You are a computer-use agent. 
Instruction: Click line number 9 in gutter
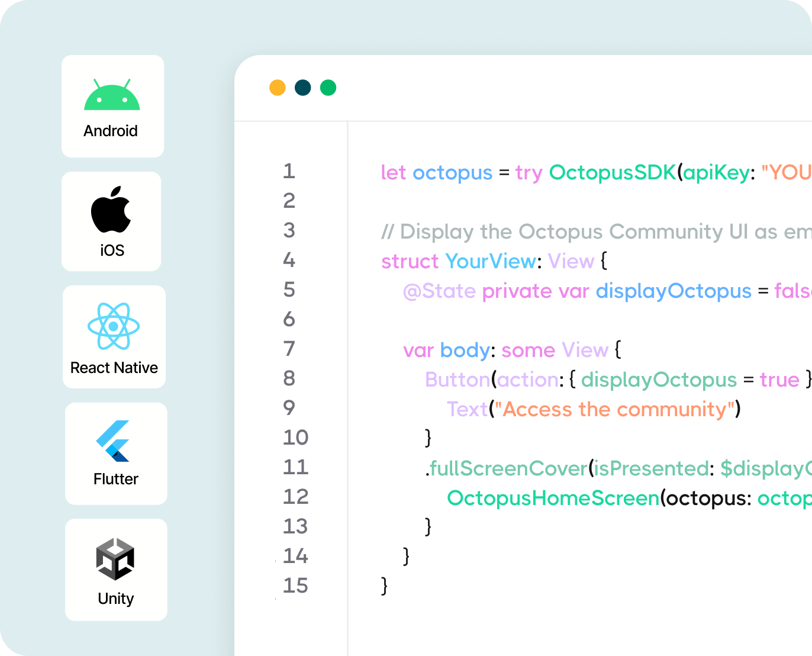pos(289,408)
